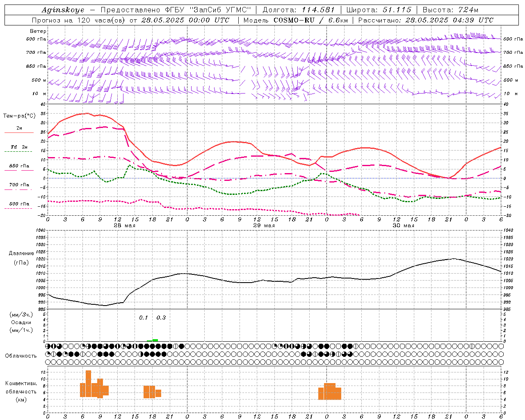The height and width of the screenshot is (420, 525).
Task: Click the 2м temperature legend entry
Action: [19, 128]
